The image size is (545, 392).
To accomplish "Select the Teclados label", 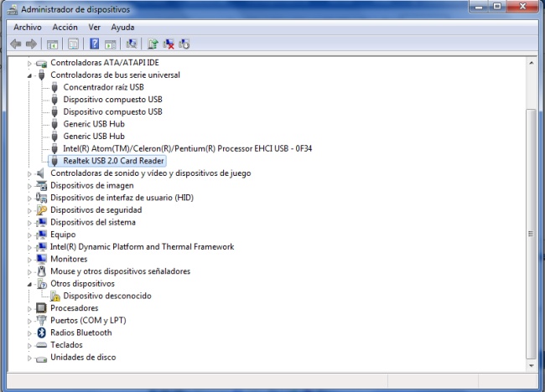I will pyautogui.click(x=66, y=345).
